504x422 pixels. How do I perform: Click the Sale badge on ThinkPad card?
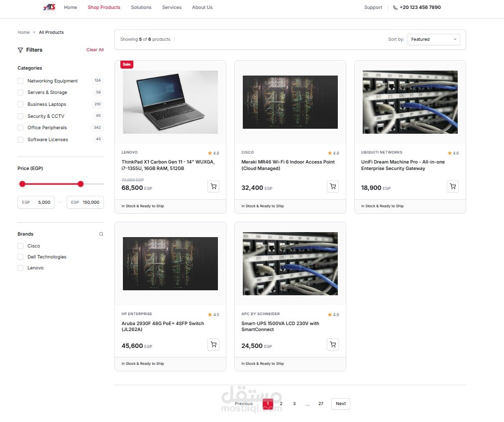click(x=127, y=64)
